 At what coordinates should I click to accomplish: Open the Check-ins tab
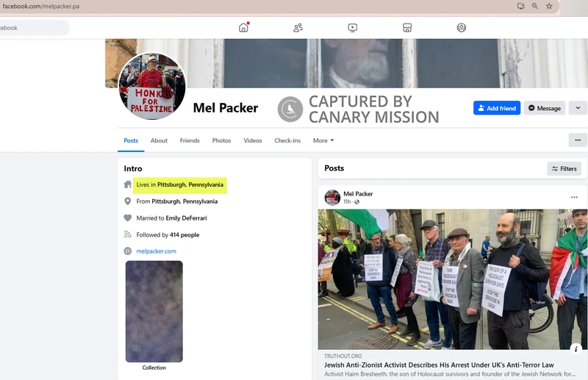pos(287,140)
